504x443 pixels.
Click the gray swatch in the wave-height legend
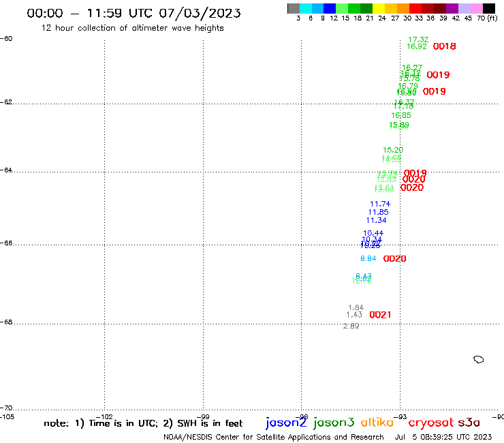click(294, 8)
